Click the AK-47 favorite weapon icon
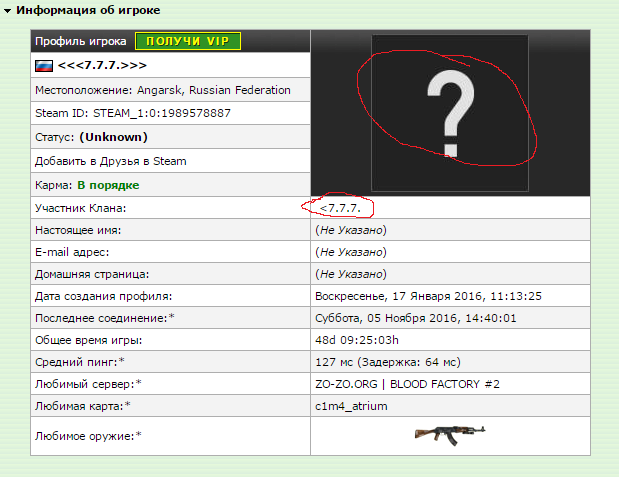 tap(449, 434)
